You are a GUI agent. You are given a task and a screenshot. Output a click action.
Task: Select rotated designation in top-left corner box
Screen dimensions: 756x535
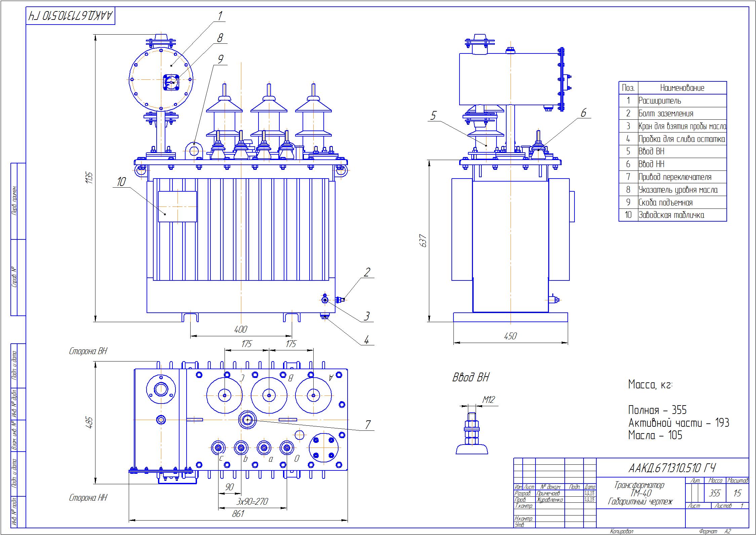71,16
